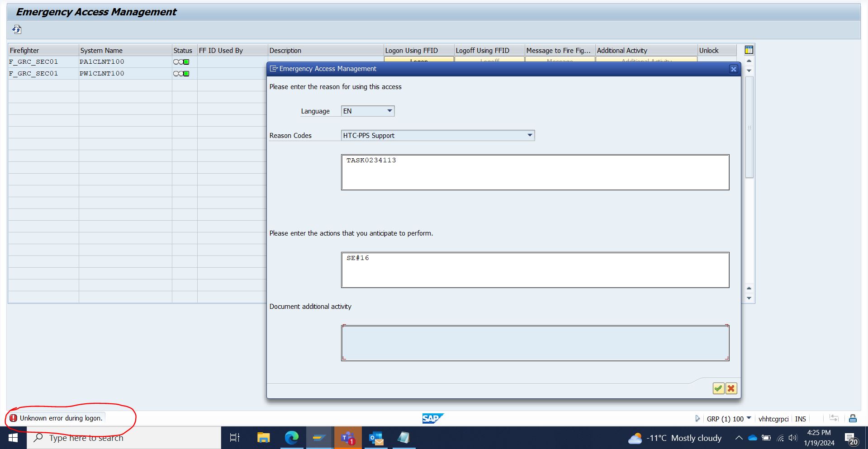Switch to the SAP Logon taskbar app

point(319,438)
